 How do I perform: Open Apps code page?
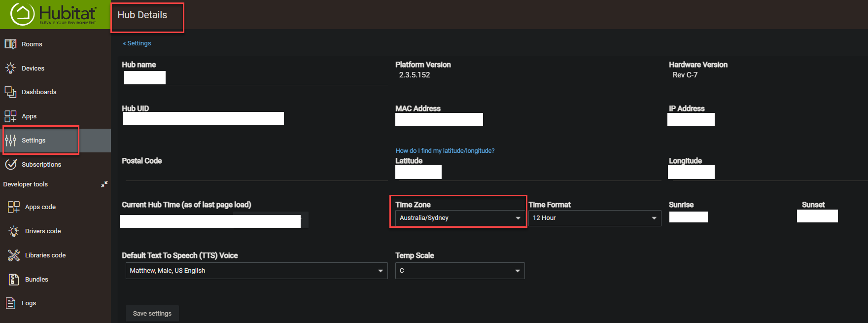[40, 207]
